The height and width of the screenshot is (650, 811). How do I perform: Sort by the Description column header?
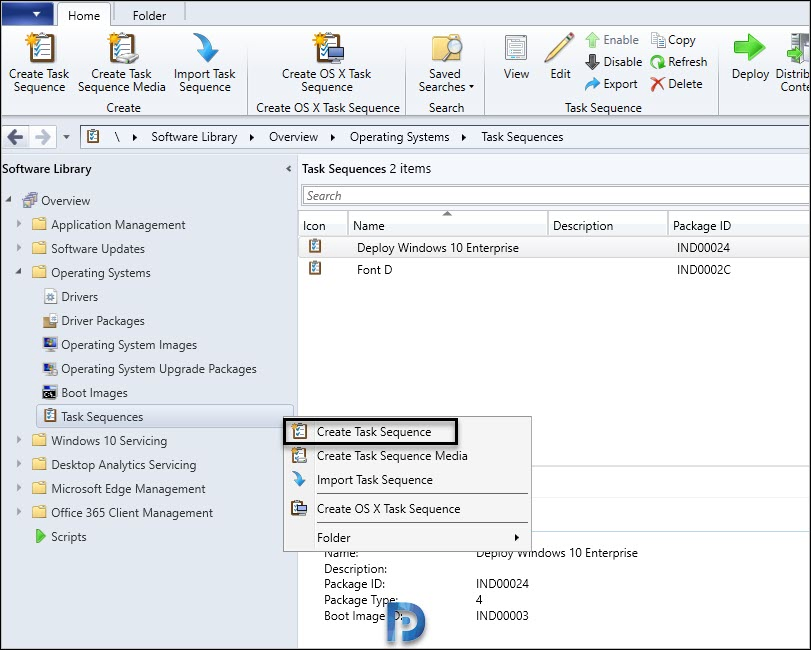(x=608, y=225)
